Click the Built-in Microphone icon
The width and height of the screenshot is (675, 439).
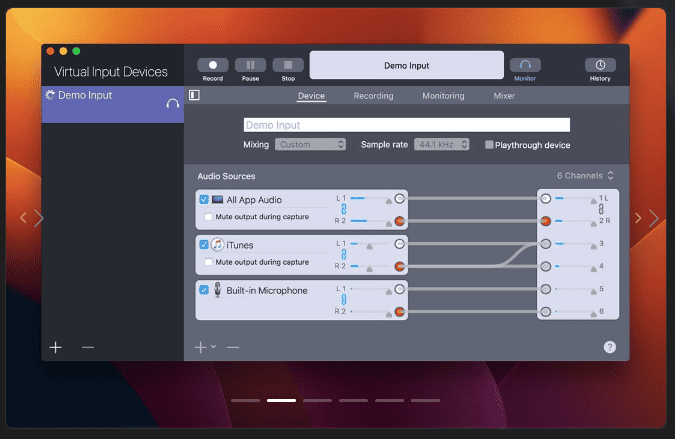tap(217, 290)
